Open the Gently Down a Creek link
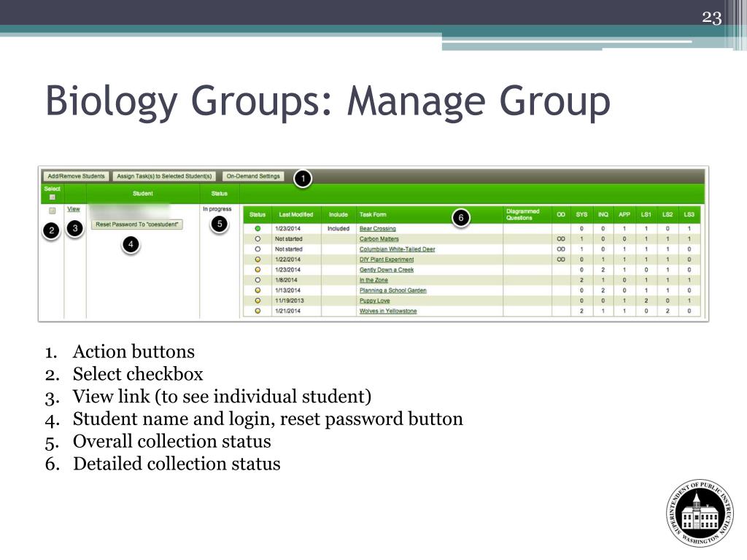 pos(387,270)
